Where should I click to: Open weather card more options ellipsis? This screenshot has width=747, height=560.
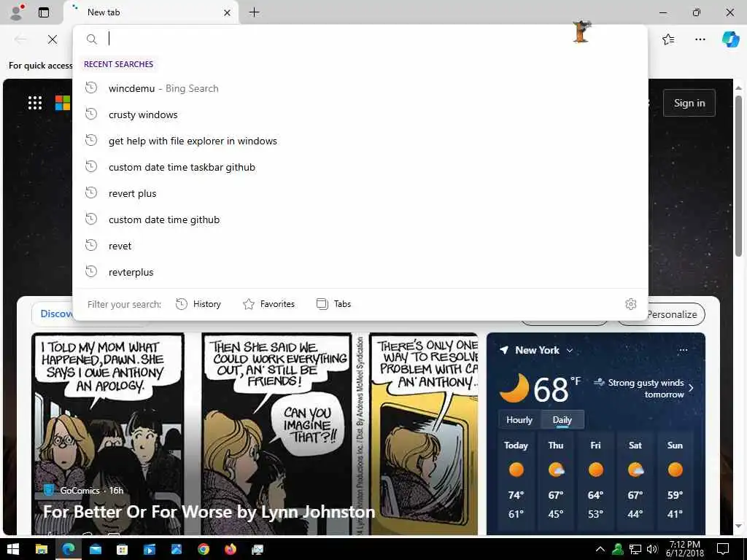[x=683, y=350]
